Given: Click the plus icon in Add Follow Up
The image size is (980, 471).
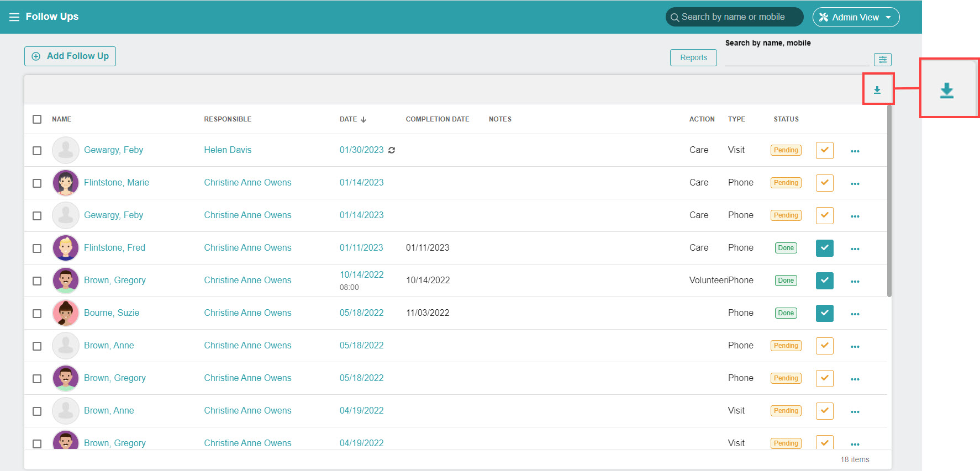Looking at the screenshot, I should [x=36, y=56].
